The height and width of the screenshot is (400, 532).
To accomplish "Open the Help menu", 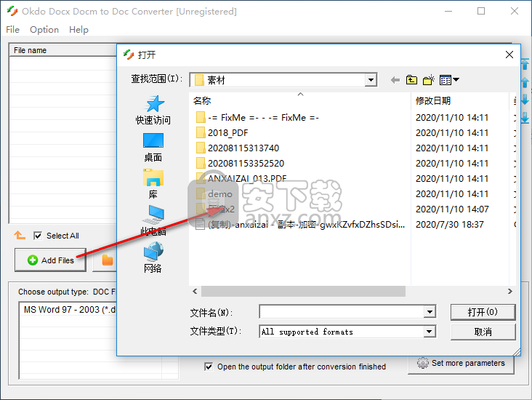I will [78, 30].
